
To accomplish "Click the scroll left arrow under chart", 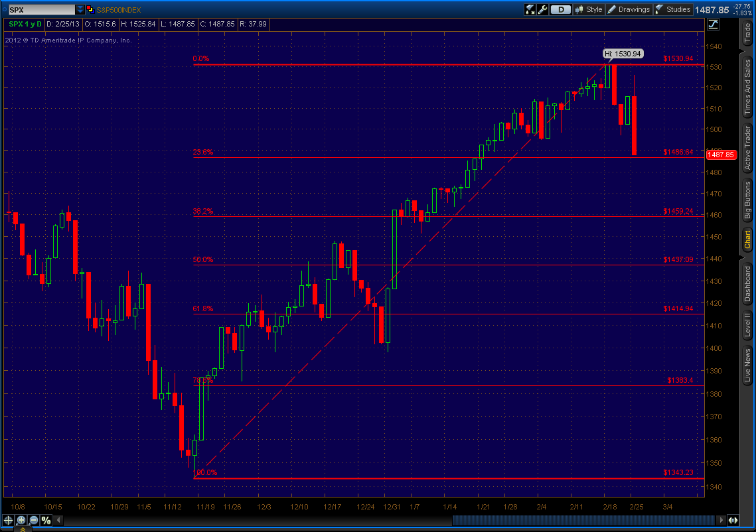I will tap(59, 520).
